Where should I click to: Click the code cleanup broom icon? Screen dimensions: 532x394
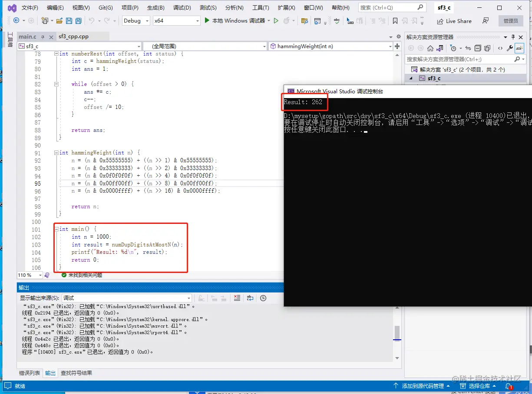pos(46,275)
